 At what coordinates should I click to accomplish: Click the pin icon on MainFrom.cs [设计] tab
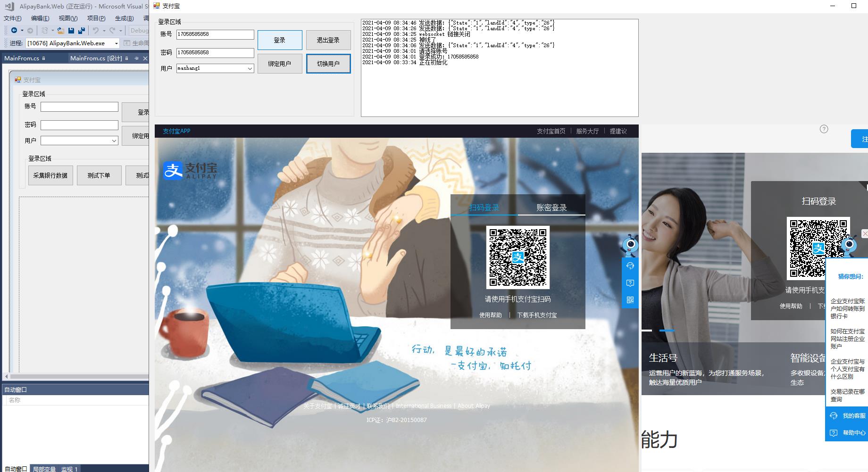(x=136, y=58)
